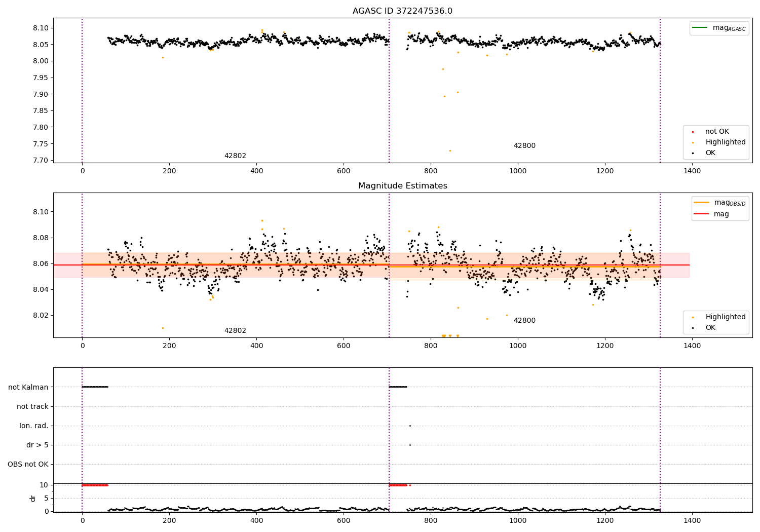Select the orange mag OBSID legend line
Screen dimensions: 760x532
[701, 203]
